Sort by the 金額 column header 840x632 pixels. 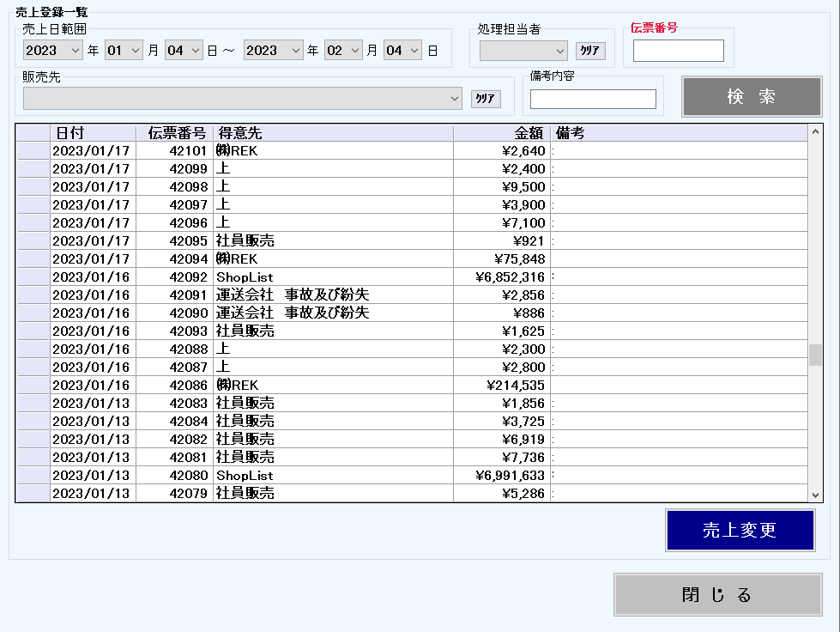coord(501,133)
